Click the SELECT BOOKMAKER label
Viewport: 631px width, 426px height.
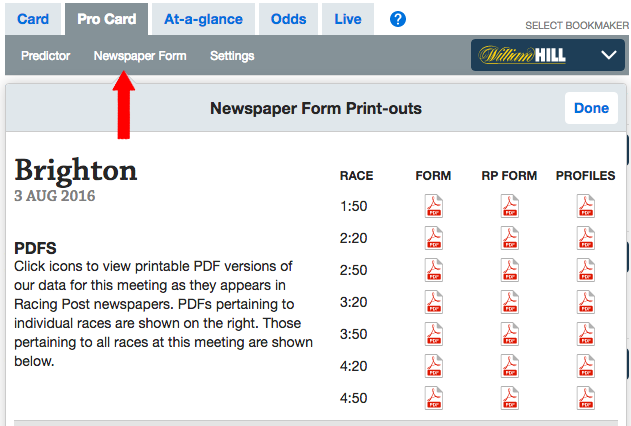tap(577, 25)
